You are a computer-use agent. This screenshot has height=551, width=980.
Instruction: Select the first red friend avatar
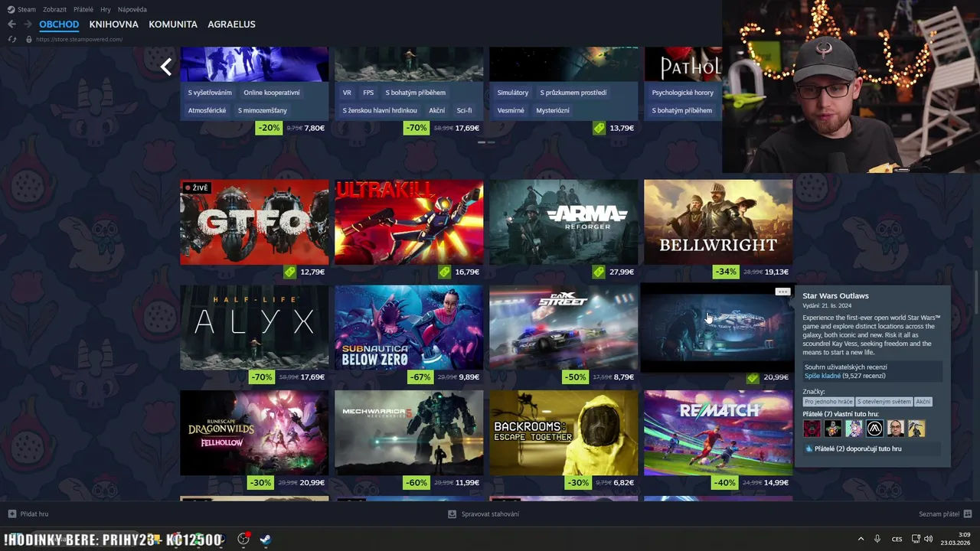(x=812, y=429)
